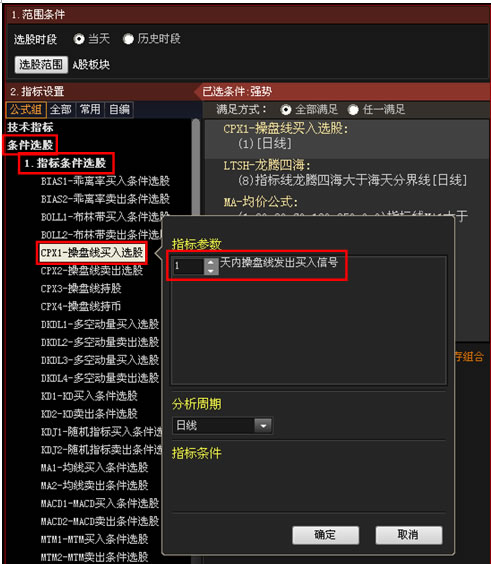Image resolution: width=491 pixels, height=564 pixels.
Task: Increase the days parameter with up arrow
Action: [211, 262]
